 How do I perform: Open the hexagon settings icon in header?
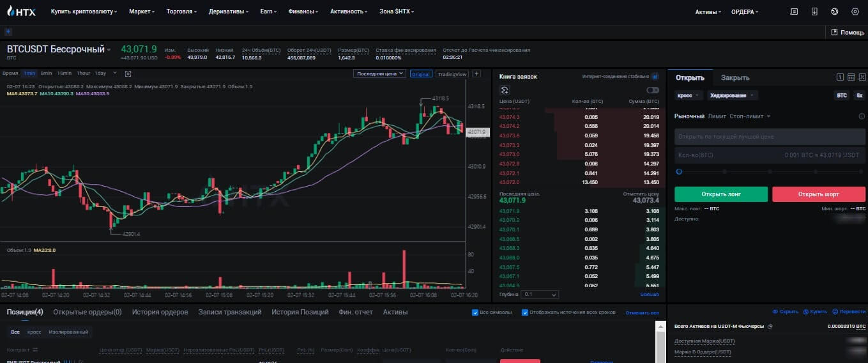(x=855, y=12)
